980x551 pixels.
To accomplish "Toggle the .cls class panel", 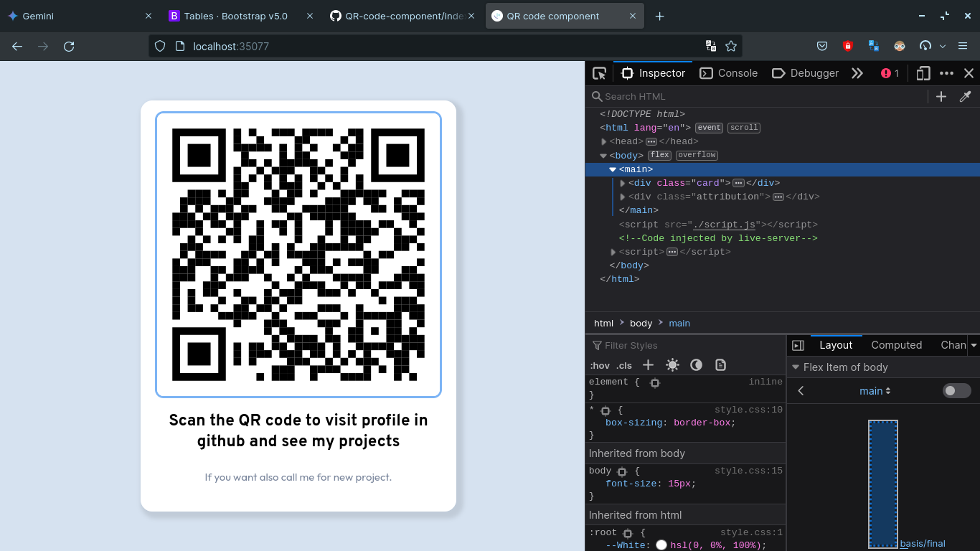I will point(624,365).
